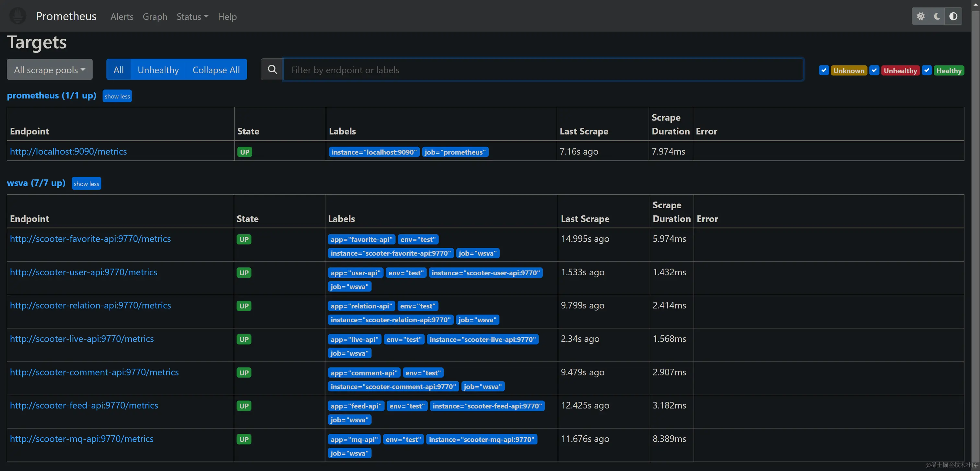This screenshot has width=980, height=471.
Task: Click the Prometheus logo icon
Action: [x=17, y=16]
